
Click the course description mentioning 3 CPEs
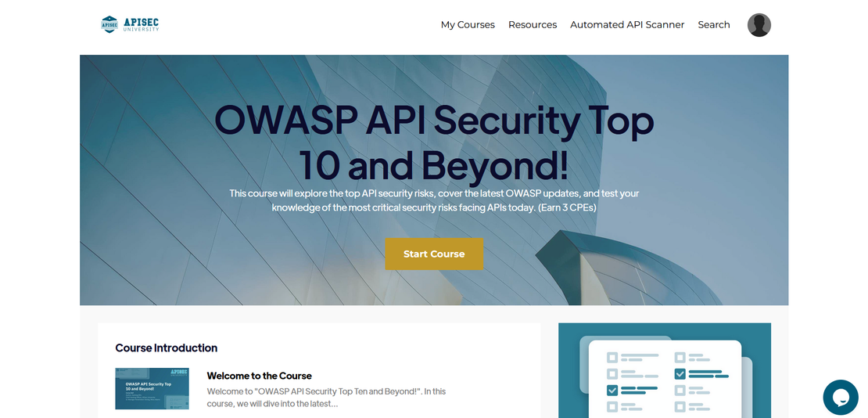click(x=434, y=200)
